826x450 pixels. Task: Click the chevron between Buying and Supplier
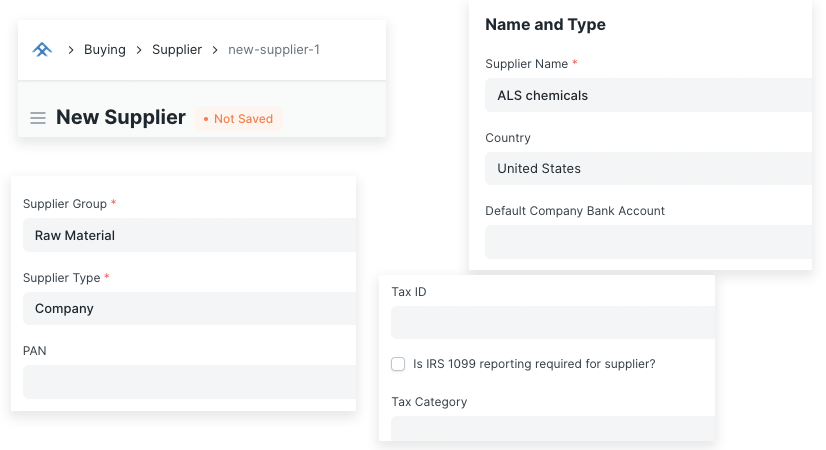[x=139, y=50]
